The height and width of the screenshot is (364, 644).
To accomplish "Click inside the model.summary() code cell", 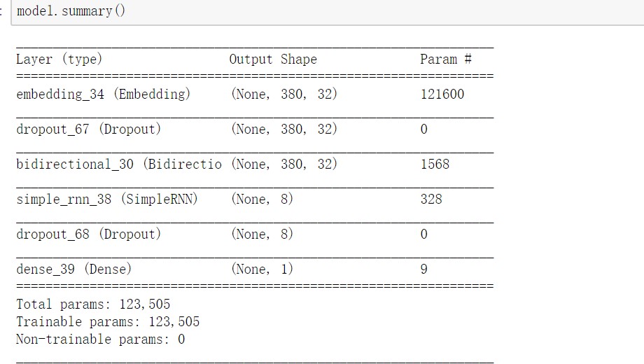I will pos(328,11).
